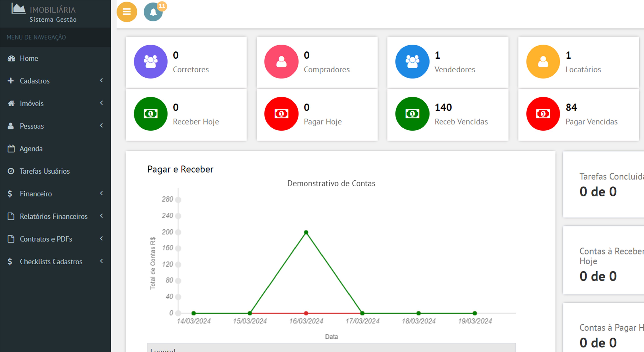Expand the Relatórios Financeiros chevron
Image resolution: width=644 pixels, height=352 pixels.
coord(101,216)
